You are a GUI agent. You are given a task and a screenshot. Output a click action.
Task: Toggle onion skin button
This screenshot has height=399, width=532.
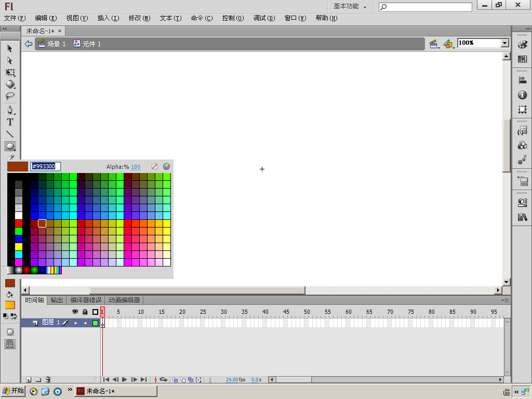175,380
